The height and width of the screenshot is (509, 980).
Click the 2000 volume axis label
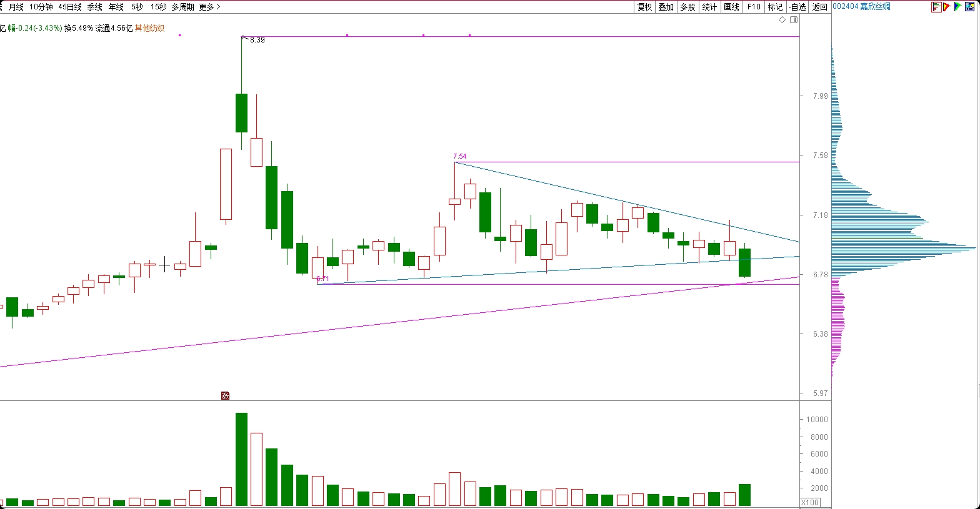click(819, 488)
